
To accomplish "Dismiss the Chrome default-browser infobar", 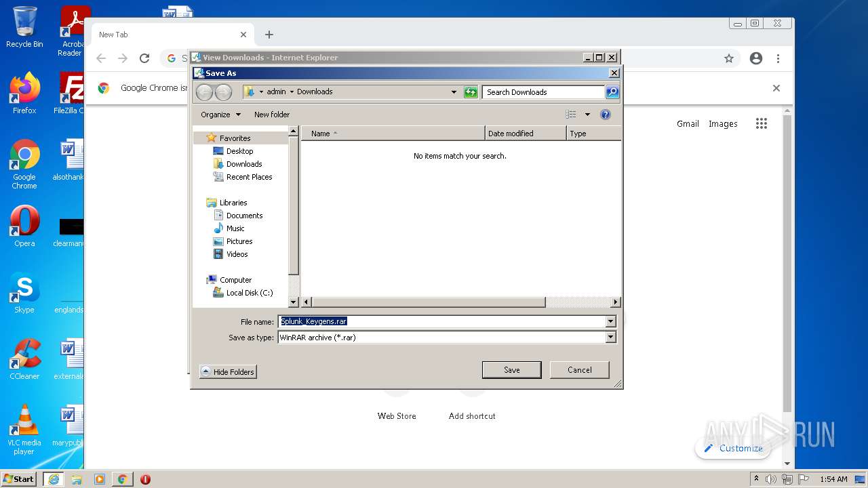I will point(776,88).
